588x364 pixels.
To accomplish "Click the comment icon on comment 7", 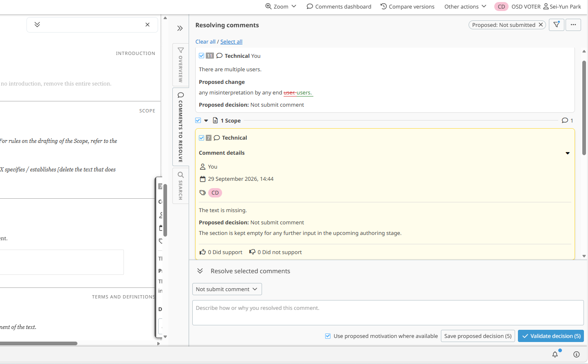I will click(x=217, y=138).
